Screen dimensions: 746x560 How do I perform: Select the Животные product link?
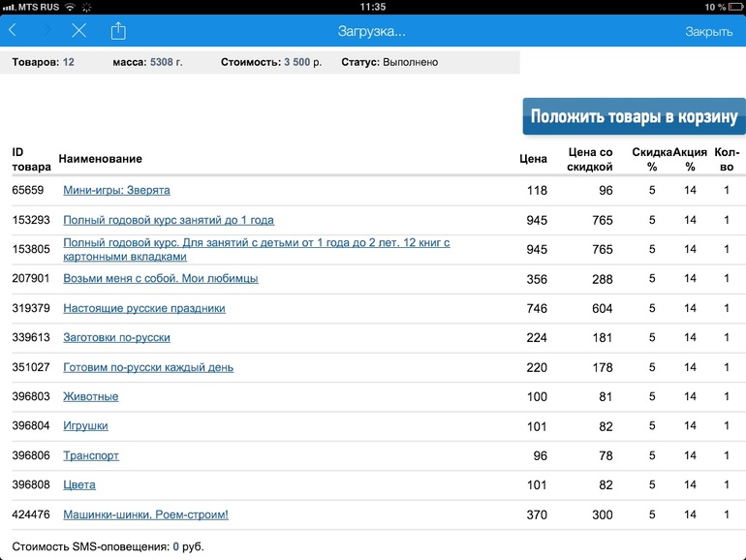(91, 396)
